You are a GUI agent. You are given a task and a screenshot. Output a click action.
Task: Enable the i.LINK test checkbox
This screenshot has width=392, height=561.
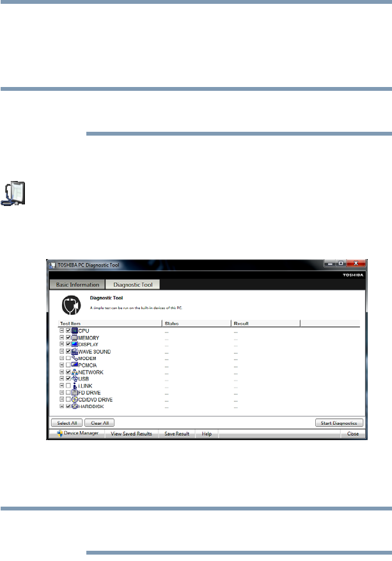(68, 386)
